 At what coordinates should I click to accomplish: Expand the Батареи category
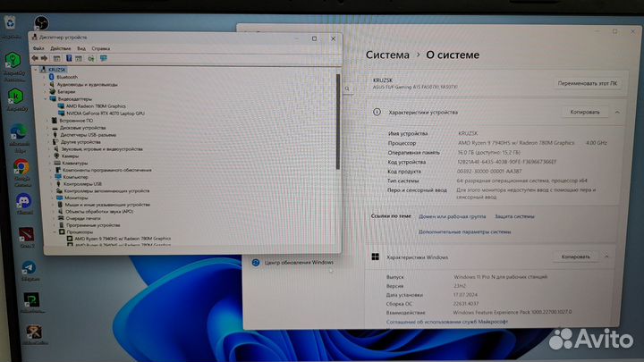click(x=46, y=91)
